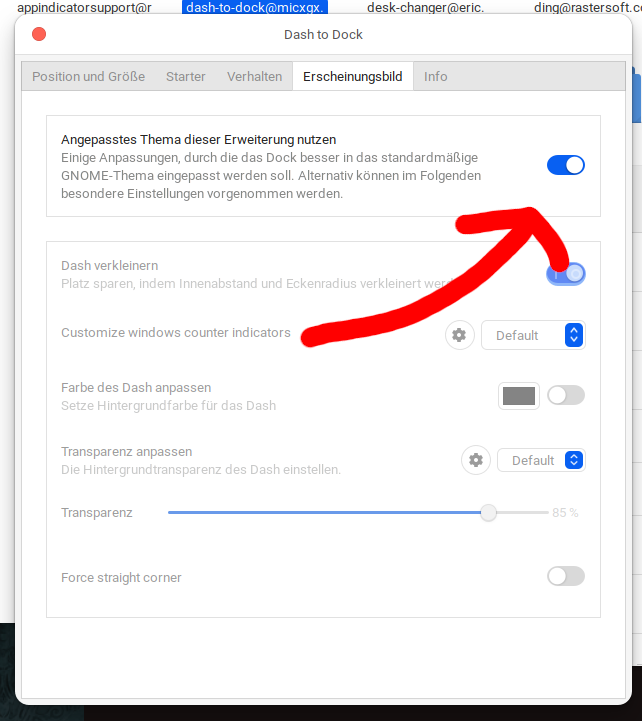Open the Verhalten tab

tap(254, 76)
